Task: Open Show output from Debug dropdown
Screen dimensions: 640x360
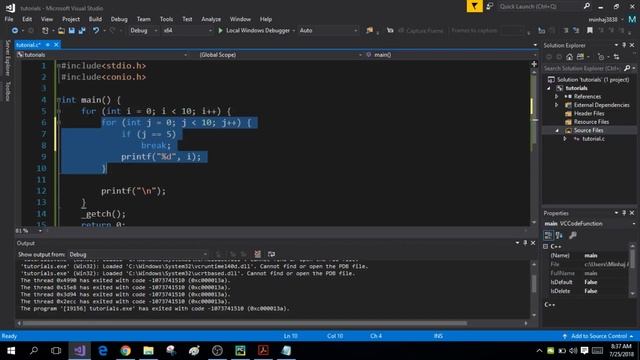Action: 138,254
